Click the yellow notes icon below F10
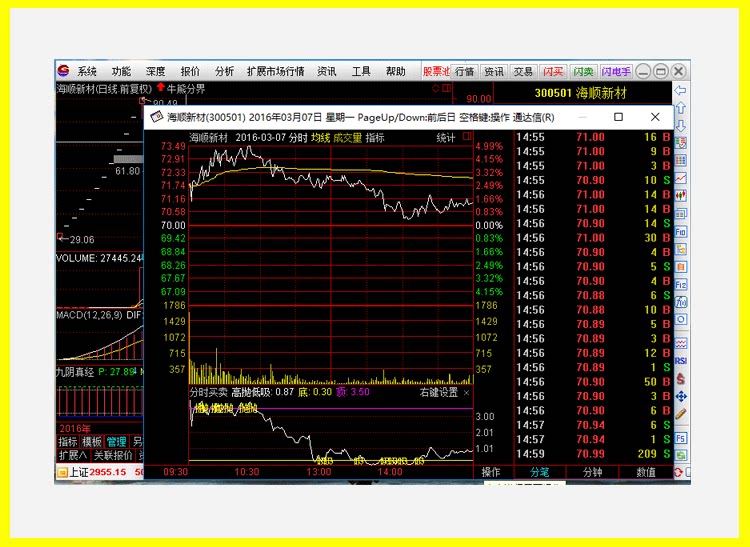The height and width of the screenshot is (547, 750). (x=681, y=249)
